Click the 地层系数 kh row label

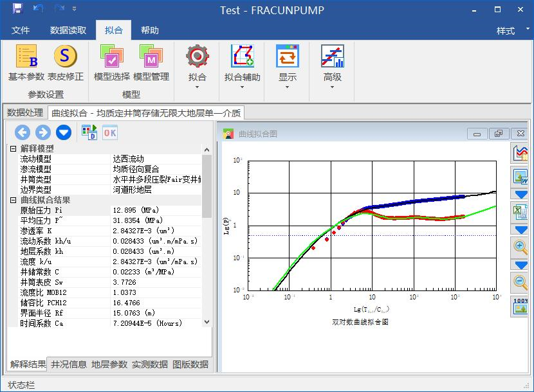[x=42, y=251]
